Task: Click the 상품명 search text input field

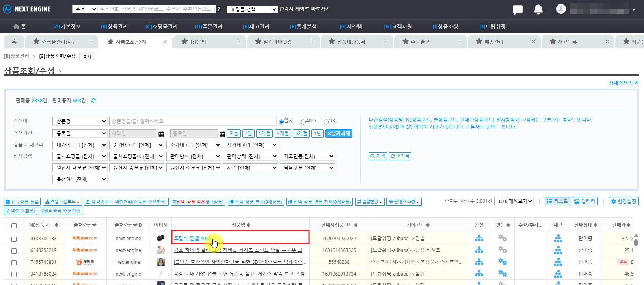Action: (193, 121)
